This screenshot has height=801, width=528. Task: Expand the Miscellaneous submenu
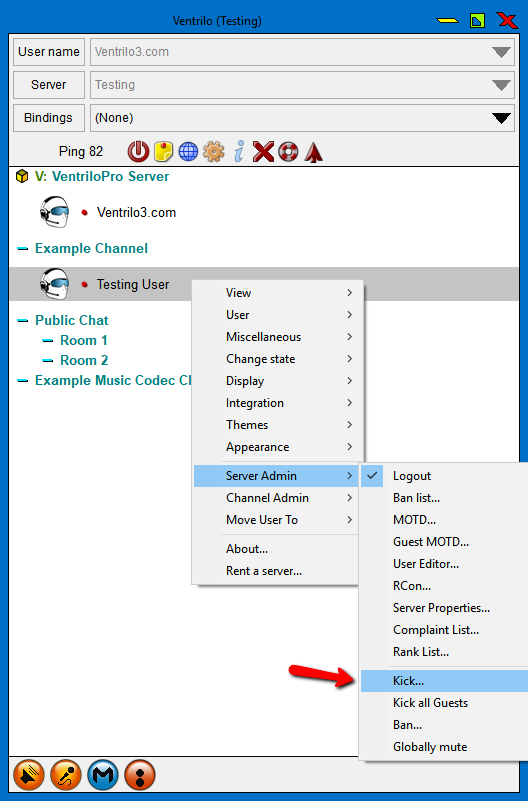(277, 337)
